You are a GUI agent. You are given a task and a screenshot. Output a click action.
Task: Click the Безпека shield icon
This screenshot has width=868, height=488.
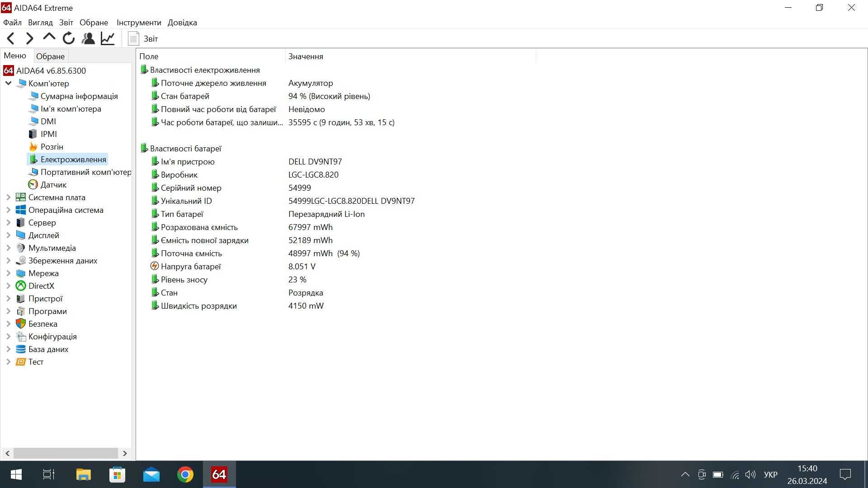(21, 324)
